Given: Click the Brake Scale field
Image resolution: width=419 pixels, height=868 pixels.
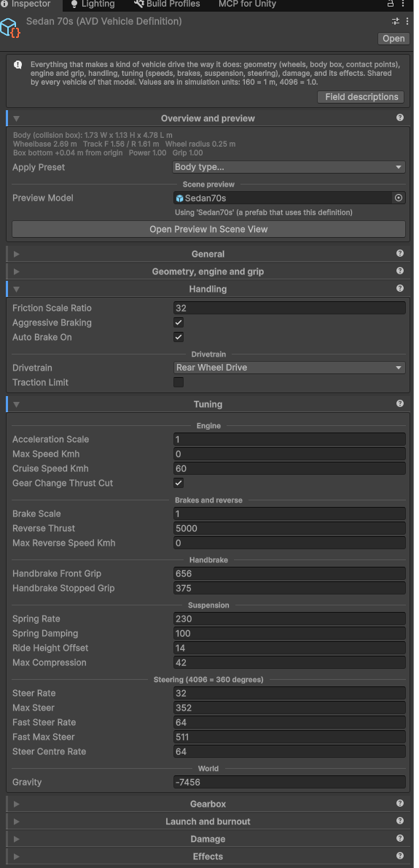Looking at the screenshot, I should 289,514.
